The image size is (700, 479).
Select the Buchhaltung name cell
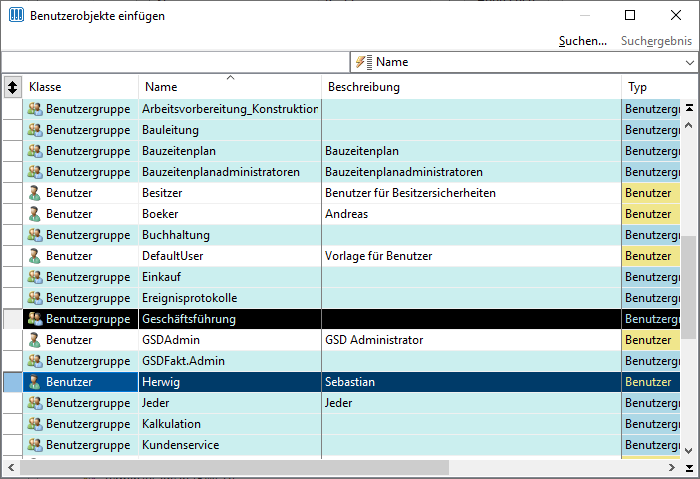(230, 235)
